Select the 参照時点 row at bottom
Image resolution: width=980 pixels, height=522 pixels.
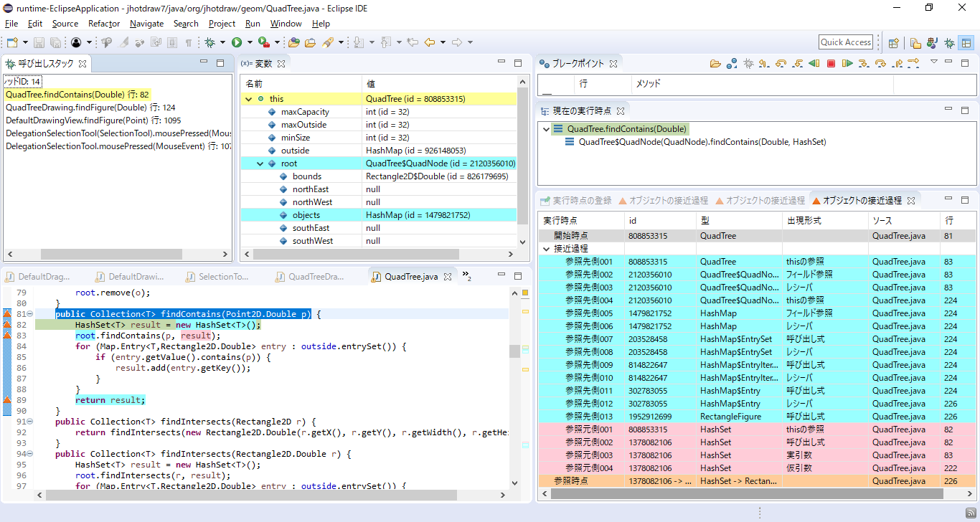(x=757, y=481)
